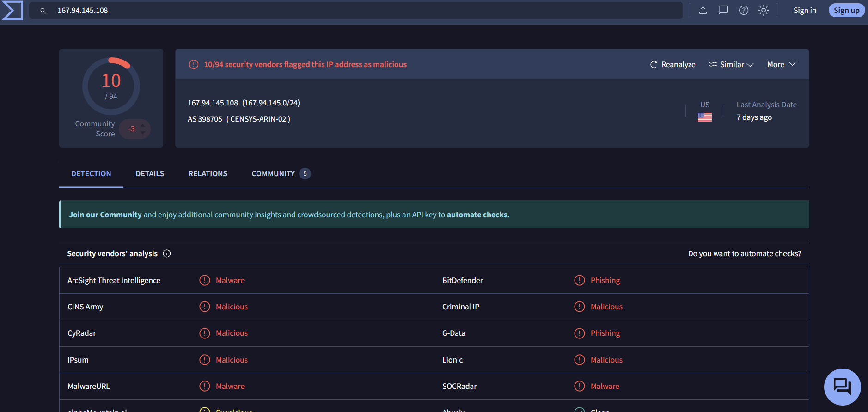Click the 10/94 security vendors flagged message
Screen dimensions: 868x412
point(306,64)
